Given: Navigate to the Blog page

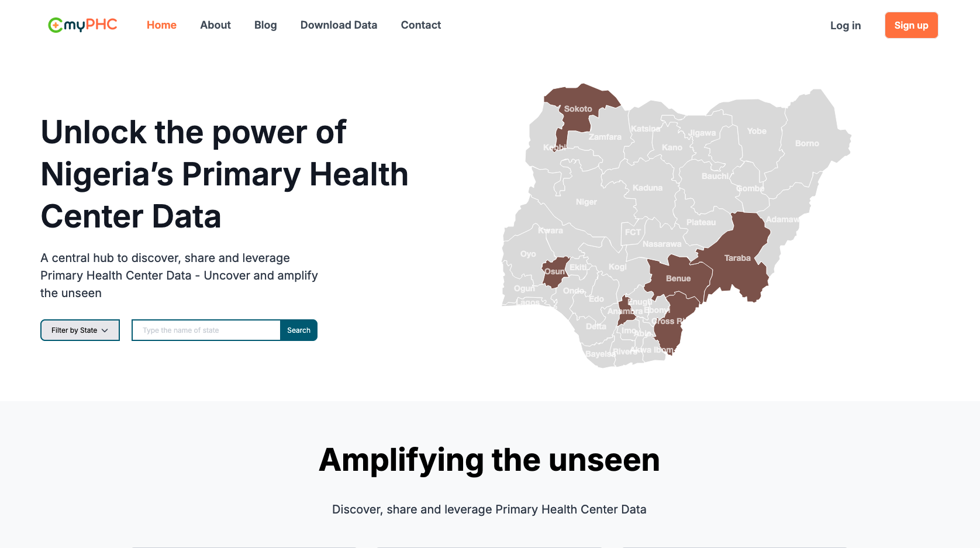Looking at the screenshot, I should click(265, 25).
